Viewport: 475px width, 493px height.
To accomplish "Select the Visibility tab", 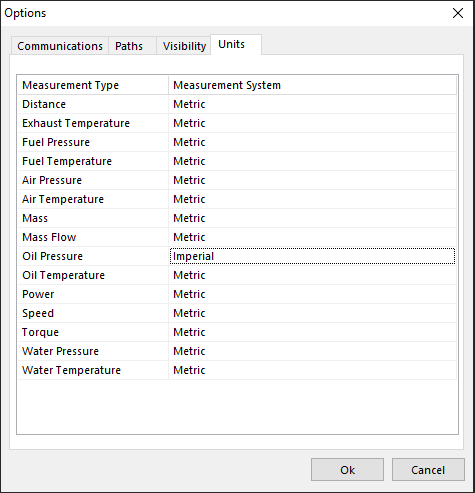I will click(x=184, y=46).
